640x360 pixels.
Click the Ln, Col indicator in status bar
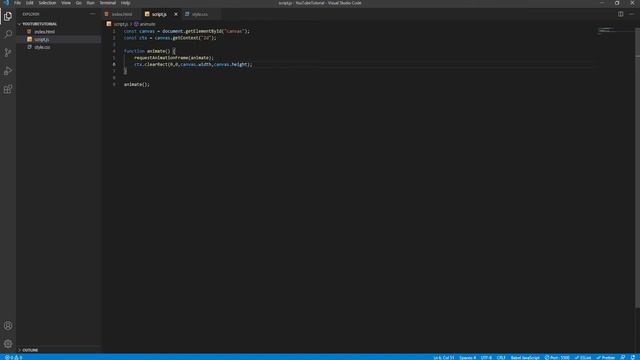(443, 358)
